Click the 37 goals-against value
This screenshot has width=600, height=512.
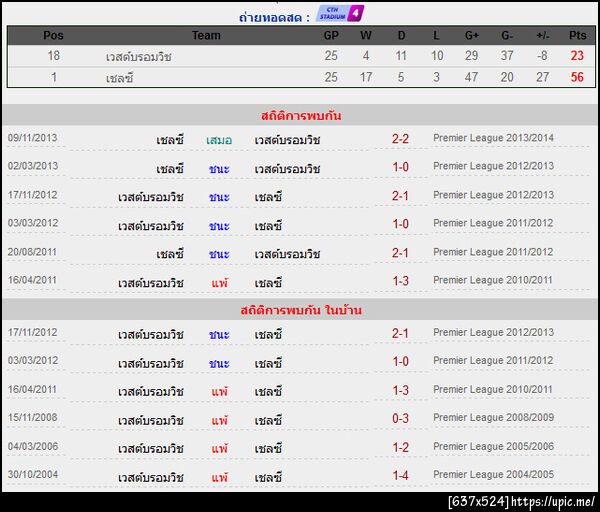tap(507, 56)
